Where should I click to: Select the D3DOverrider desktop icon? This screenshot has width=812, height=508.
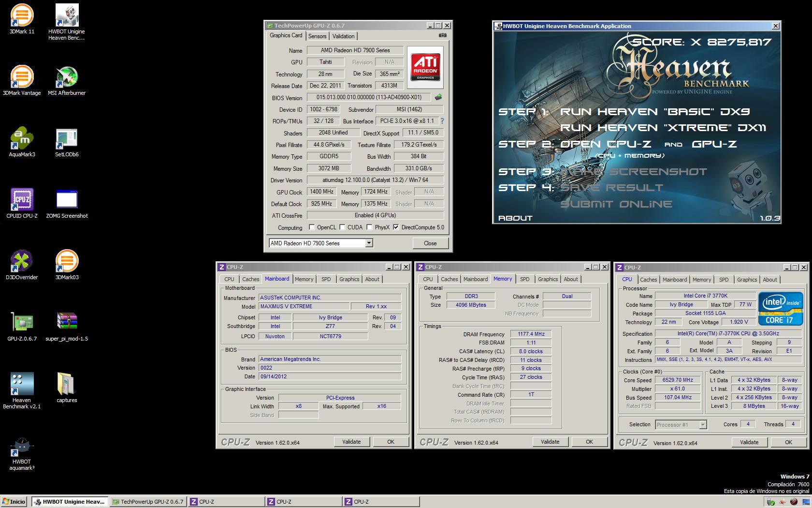[22, 265]
